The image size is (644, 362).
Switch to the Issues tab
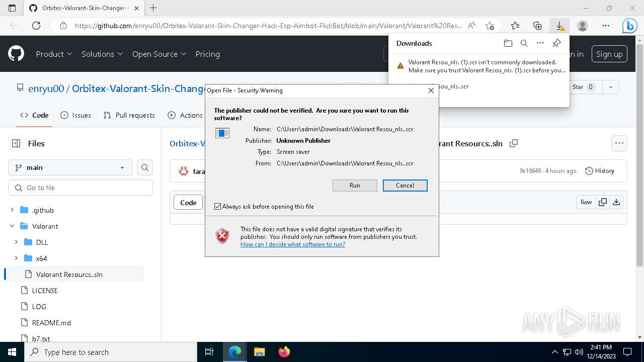pos(75,115)
